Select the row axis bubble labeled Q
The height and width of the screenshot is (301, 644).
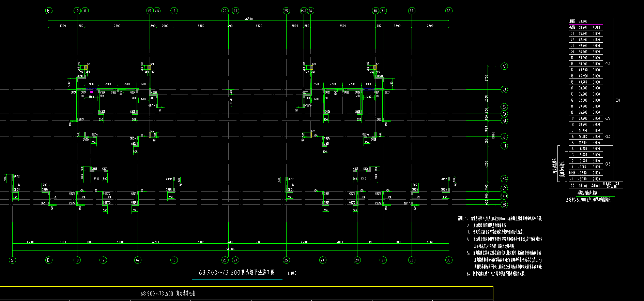pos(504,114)
